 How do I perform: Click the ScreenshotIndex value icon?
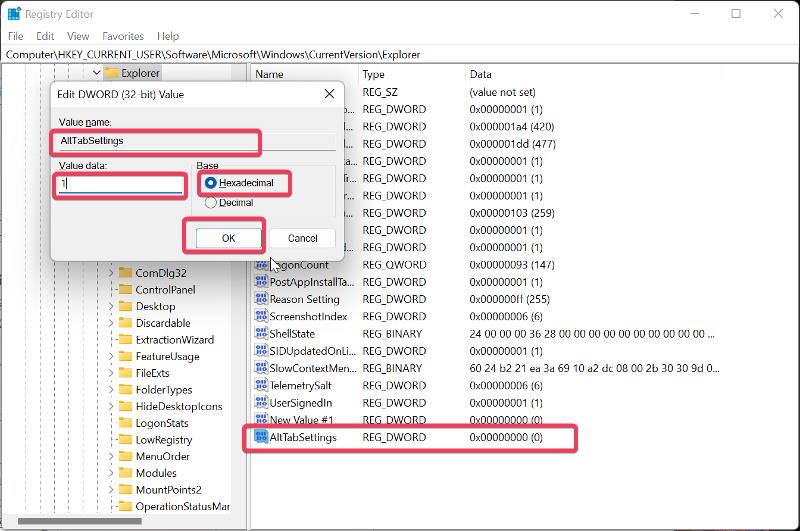coord(261,316)
